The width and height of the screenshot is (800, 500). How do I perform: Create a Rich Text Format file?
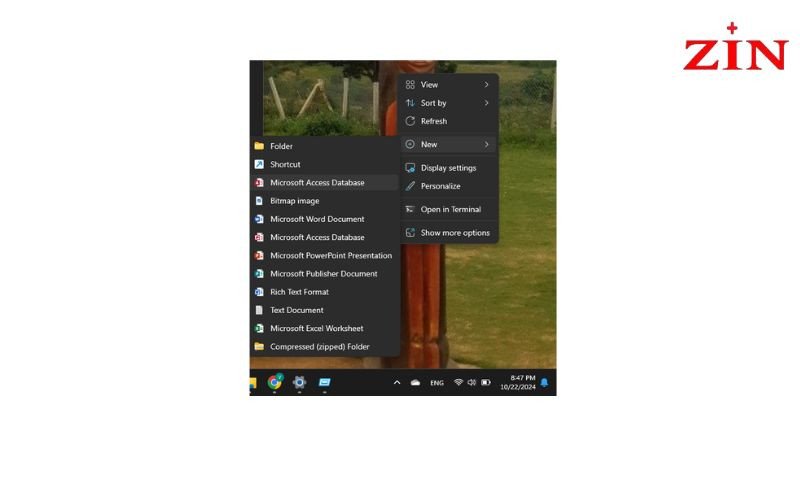[324, 292]
